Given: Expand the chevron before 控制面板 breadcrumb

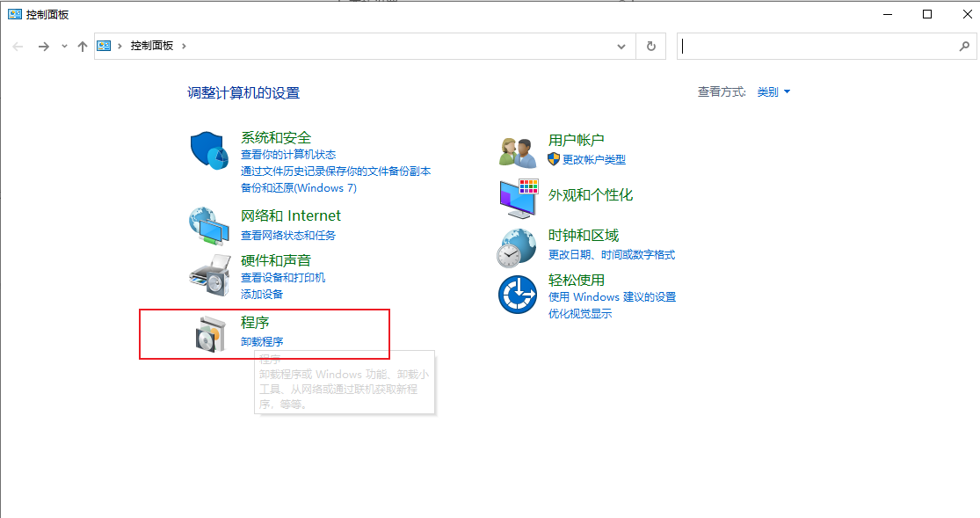Looking at the screenshot, I should pyautogui.click(x=120, y=46).
